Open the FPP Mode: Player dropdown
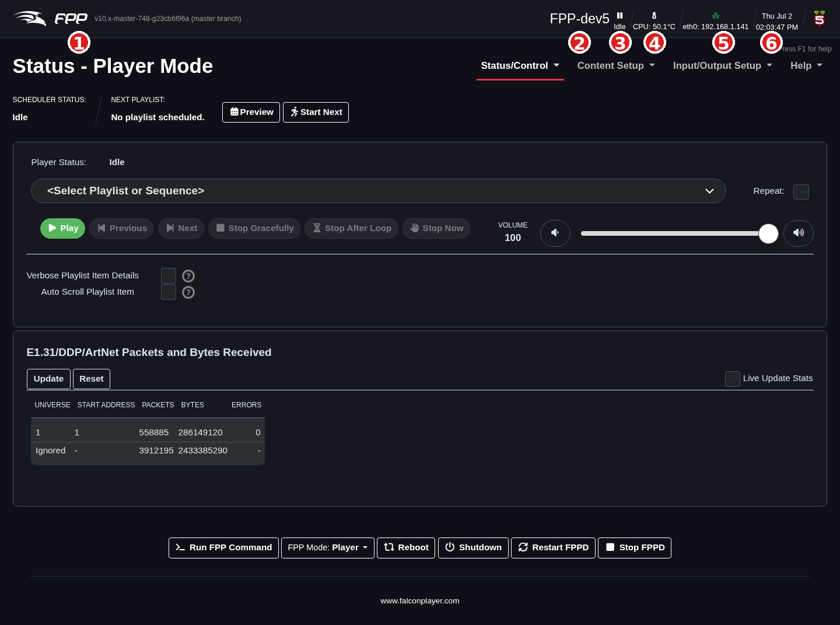The image size is (840, 625). point(328,548)
